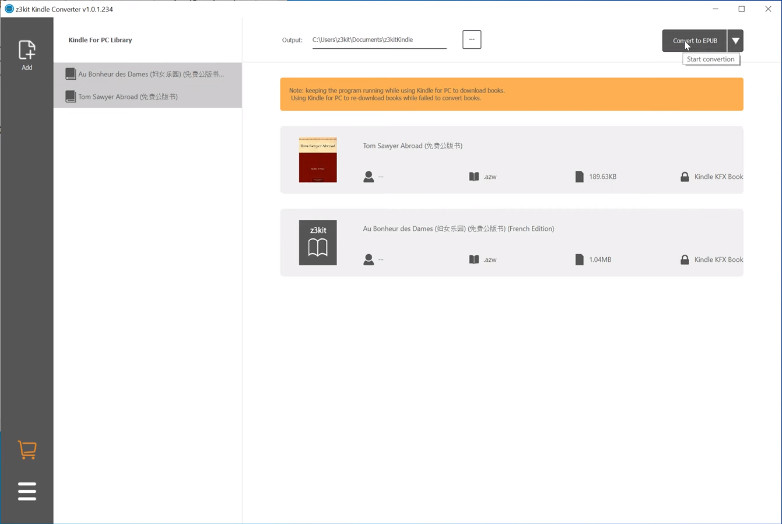Click author icon on Tom Sawyer Abroad card

369,176
